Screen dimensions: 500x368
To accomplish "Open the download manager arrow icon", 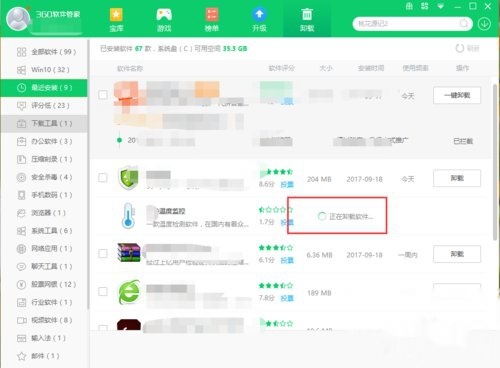I will tap(484, 24).
